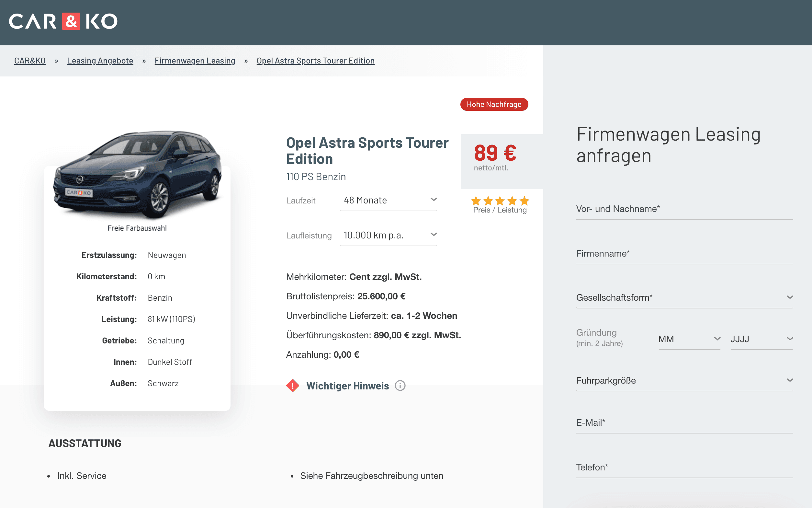Click the Unverbindliche Lieferzeit ca. 1-2 Wochen line
Image resolution: width=812 pixels, height=508 pixels.
coord(372,316)
